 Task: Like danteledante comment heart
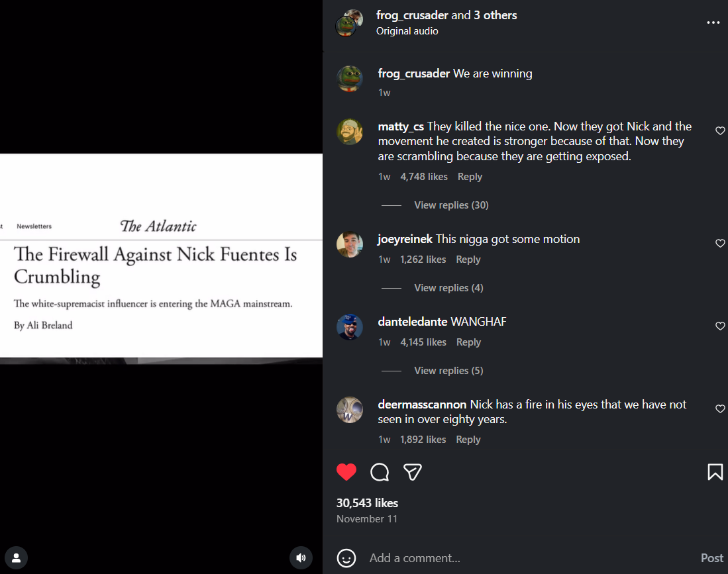[x=720, y=326]
